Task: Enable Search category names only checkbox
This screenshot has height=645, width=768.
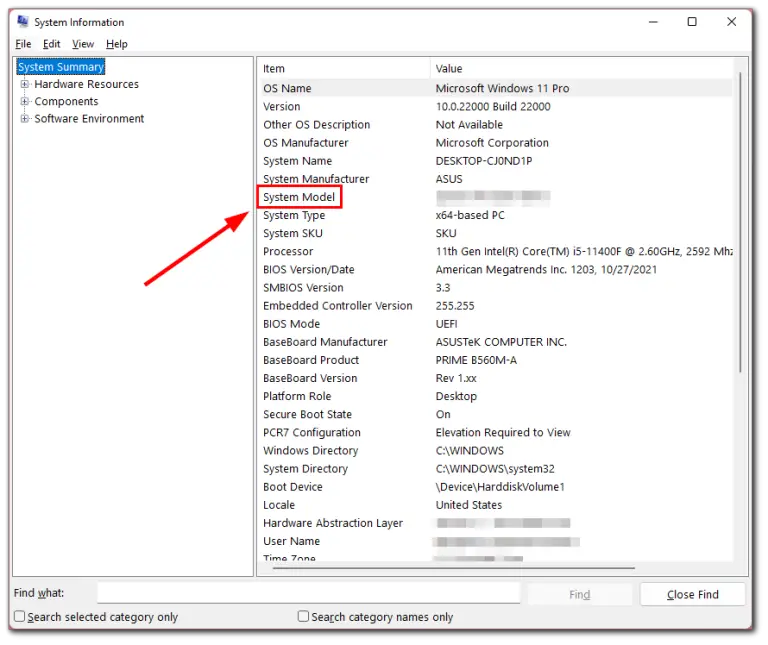Action: pos(303,616)
